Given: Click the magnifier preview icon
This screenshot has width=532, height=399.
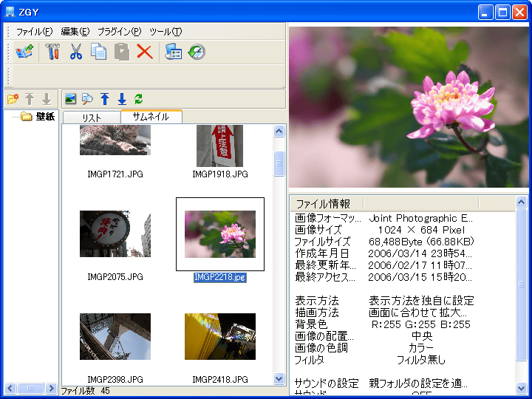Looking at the screenshot, I should click(x=87, y=99).
